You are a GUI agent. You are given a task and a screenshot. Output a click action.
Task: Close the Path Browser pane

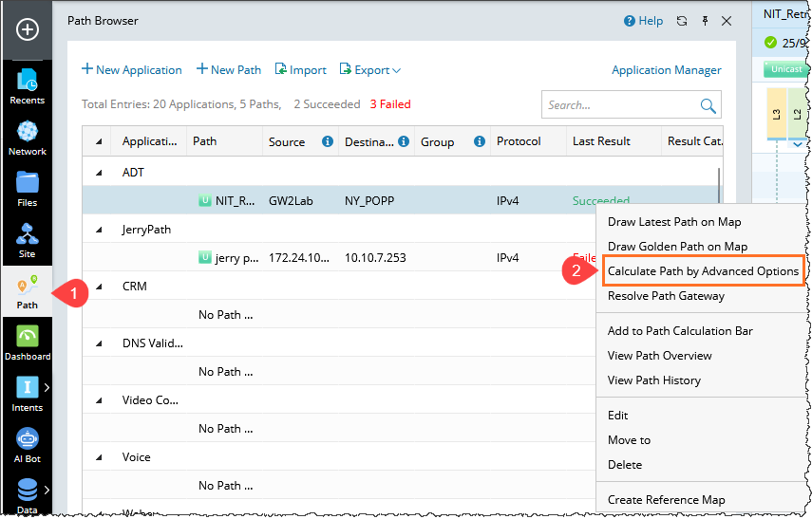coord(727,21)
